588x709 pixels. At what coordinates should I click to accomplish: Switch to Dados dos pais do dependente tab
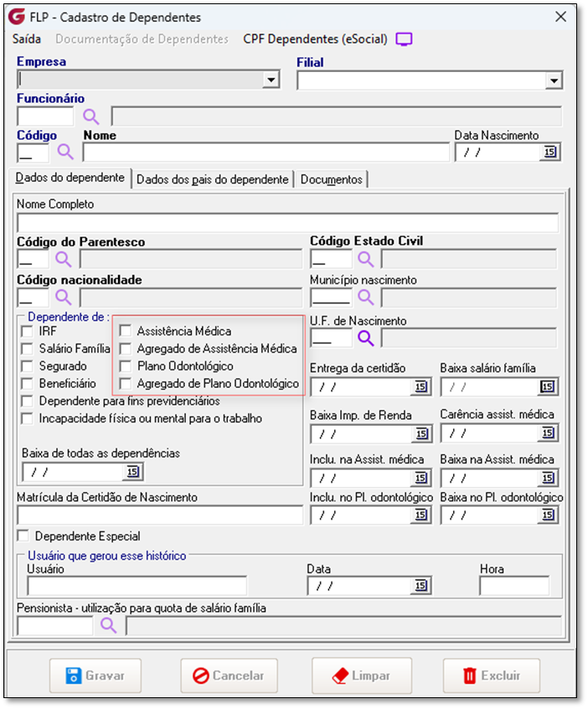pyautogui.click(x=213, y=179)
